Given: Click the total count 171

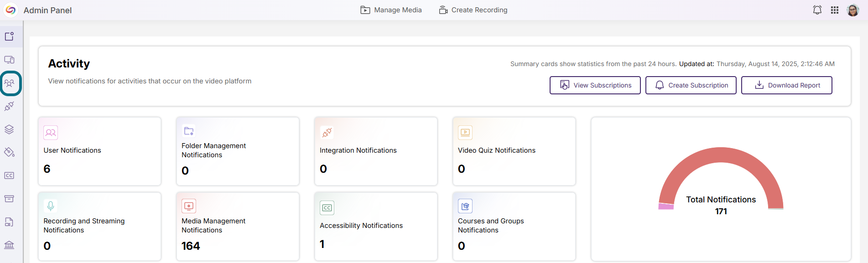Looking at the screenshot, I should click(x=721, y=211).
